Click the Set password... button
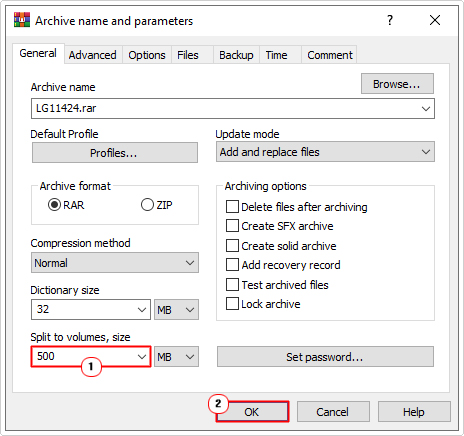 coord(325,357)
